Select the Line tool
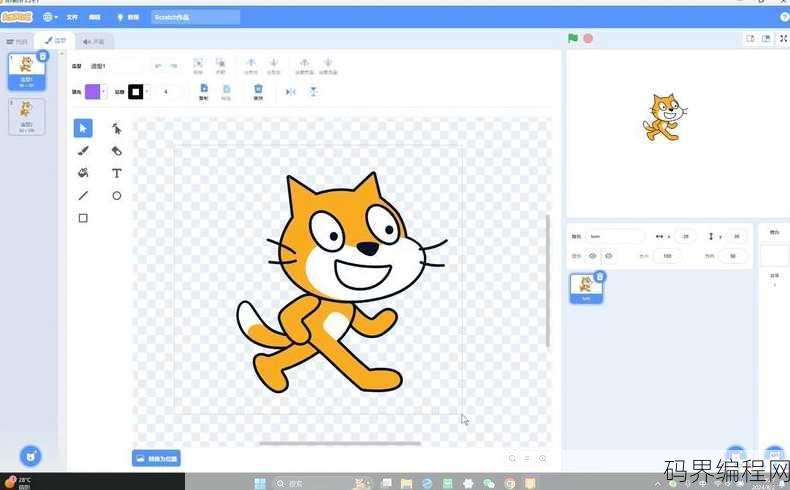Screen dimensions: 790x490 click(83, 195)
